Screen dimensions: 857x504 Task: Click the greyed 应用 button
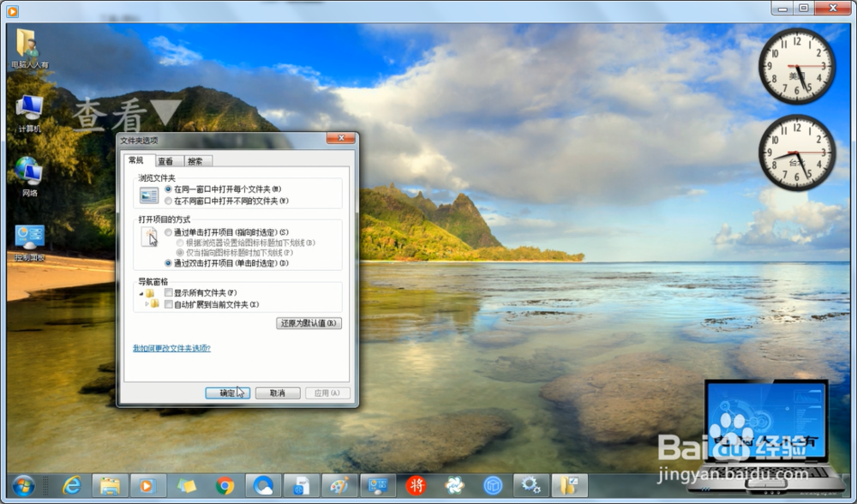327,393
